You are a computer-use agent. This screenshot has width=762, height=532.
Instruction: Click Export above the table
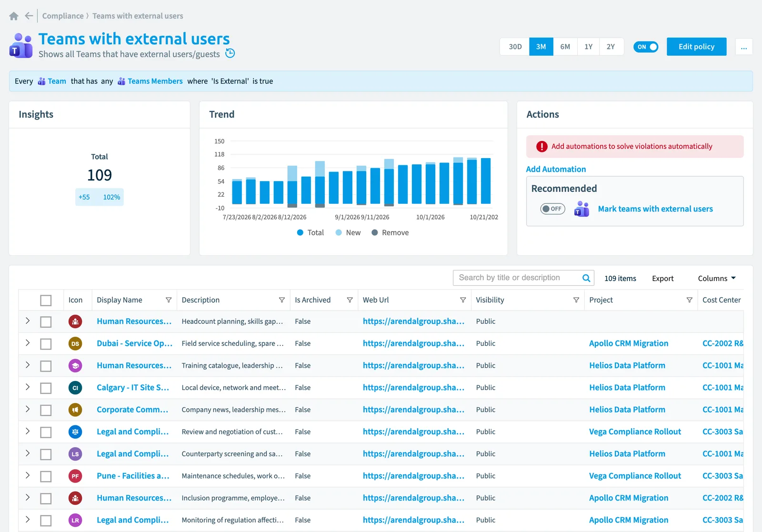(662, 279)
